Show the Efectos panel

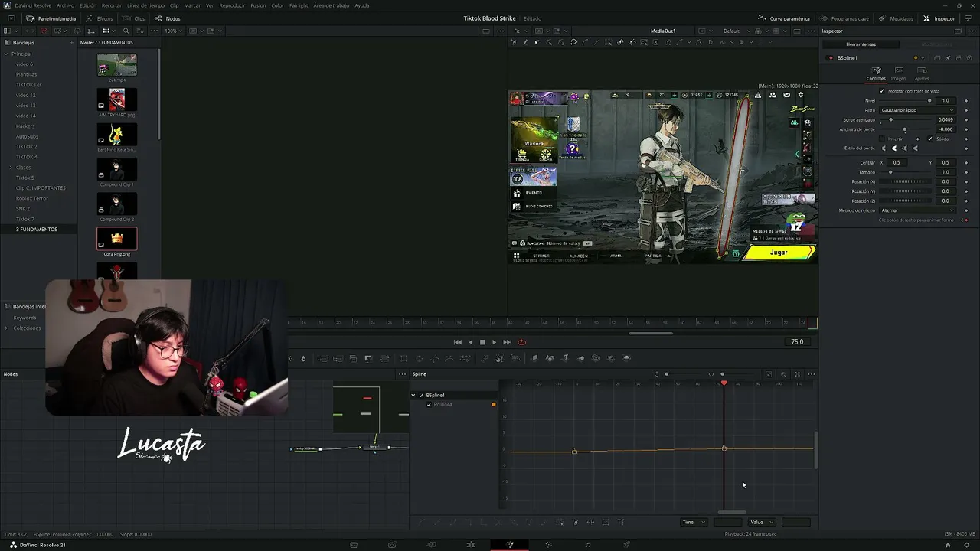100,18
